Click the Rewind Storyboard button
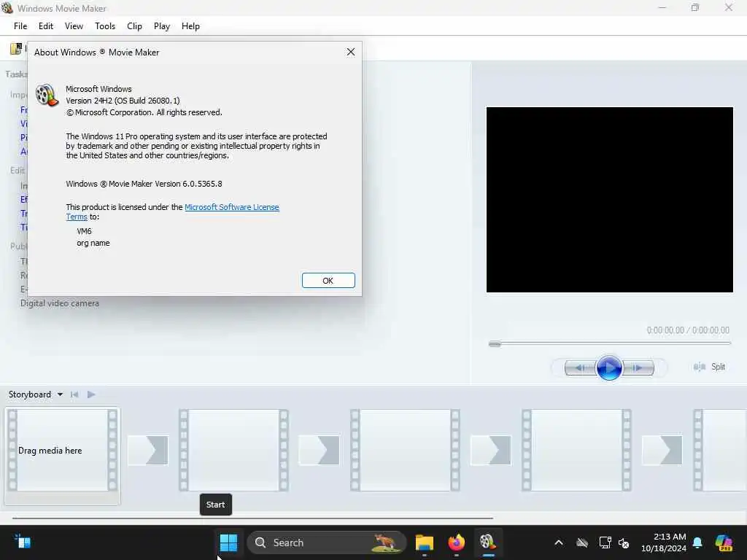Viewport: 747px width, 560px height. tap(74, 394)
